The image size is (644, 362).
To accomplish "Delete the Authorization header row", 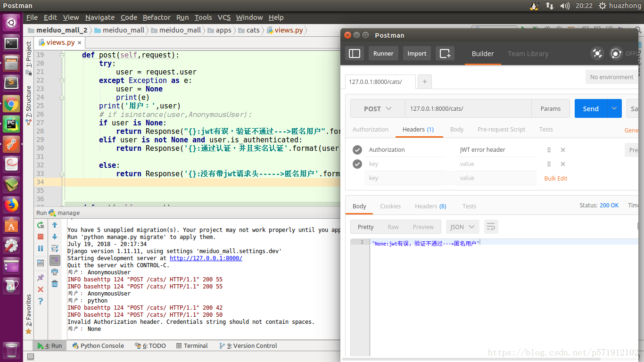I will 563,150.
